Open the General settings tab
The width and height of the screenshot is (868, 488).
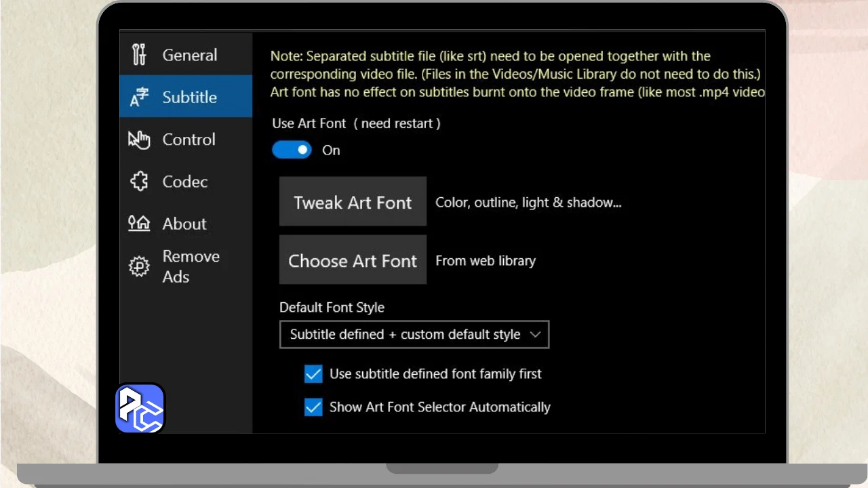[x=186, y=55]
